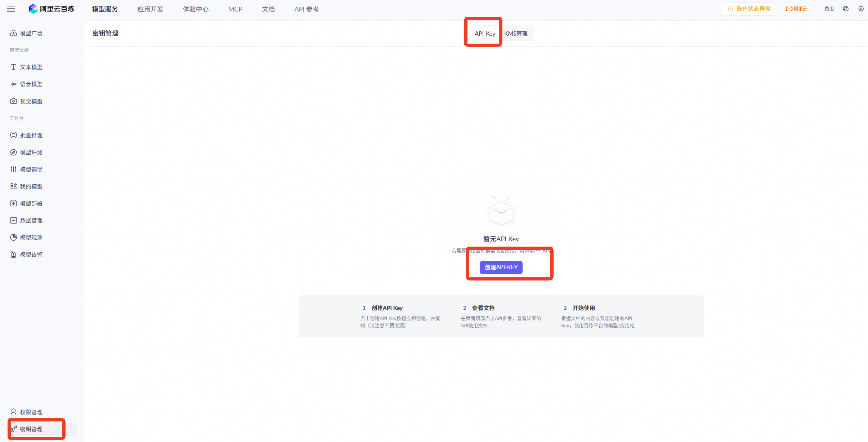Select the API-Key tab
Screen dimensions: 868x442
click(x=484, y=34)
